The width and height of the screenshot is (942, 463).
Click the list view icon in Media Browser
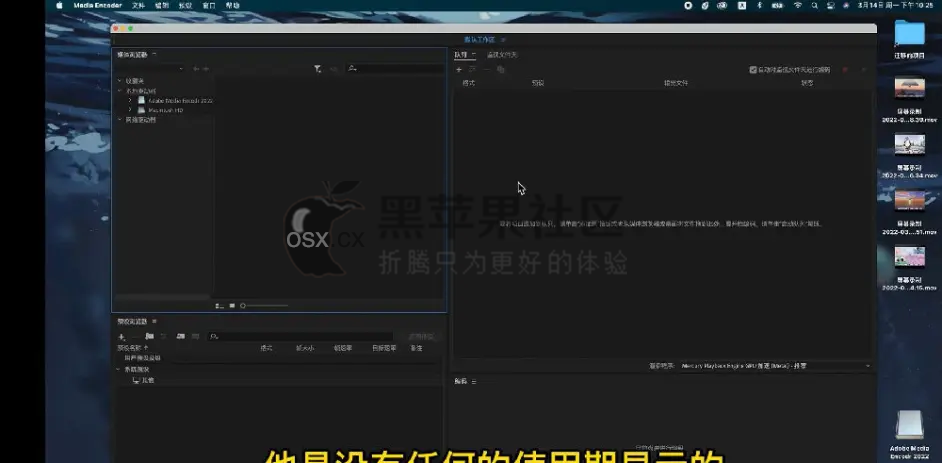[220, 306]
